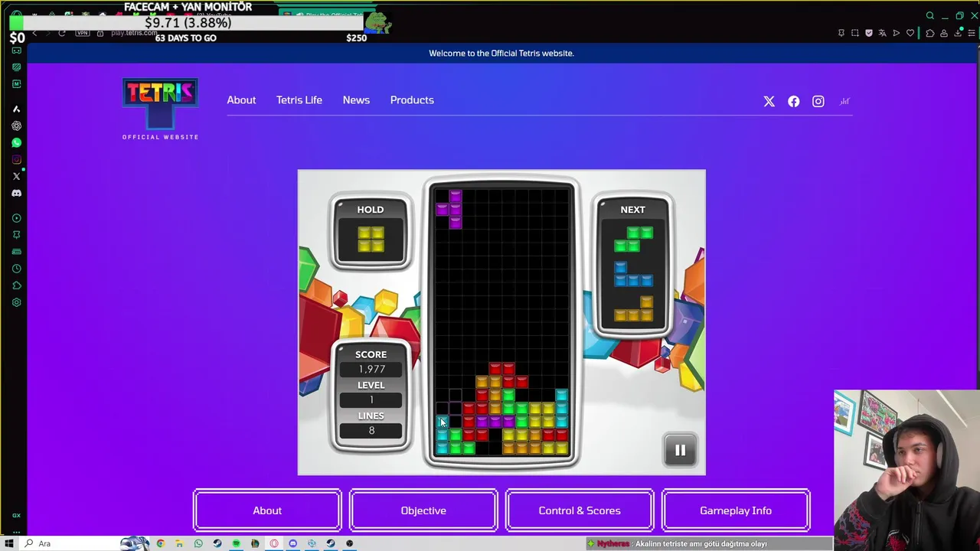Image resolution: width=980 pixels, height=551 pixels.
Task: Toggle the ad blocker shield icon
Action: click(x=868, y=33)
